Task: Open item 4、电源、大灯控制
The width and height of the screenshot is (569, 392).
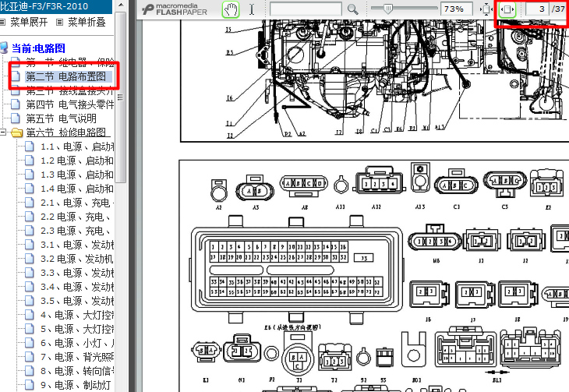Action: pyautogui.click(x=77, y=315)
